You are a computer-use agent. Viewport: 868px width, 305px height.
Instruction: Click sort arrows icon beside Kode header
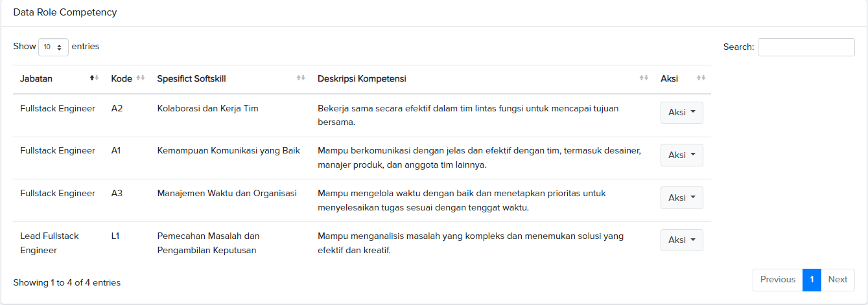140,78
